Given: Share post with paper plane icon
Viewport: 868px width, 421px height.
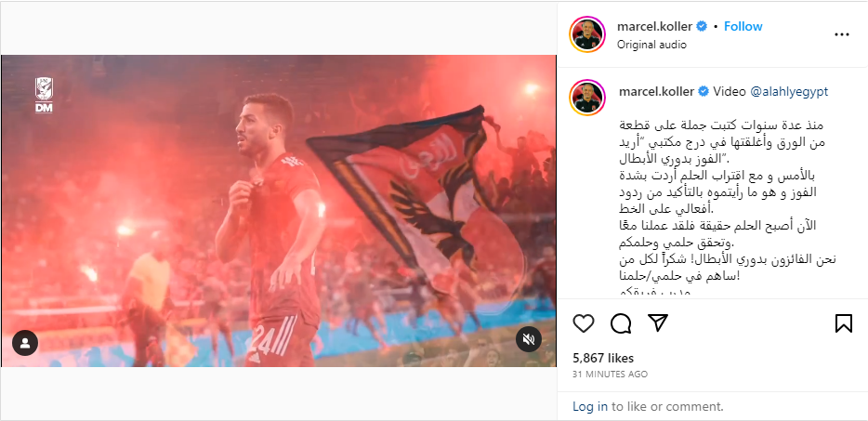Looking at the screenshot, I should (658, 322).
